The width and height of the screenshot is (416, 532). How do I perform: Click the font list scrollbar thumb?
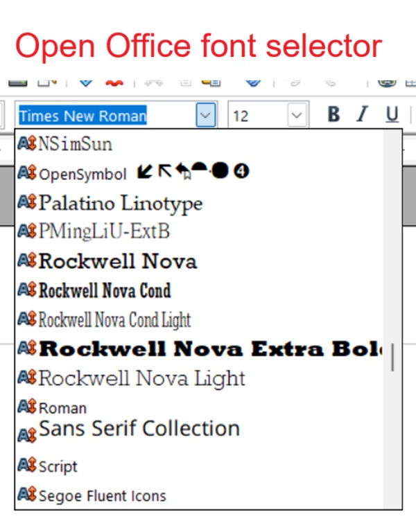point(392,357)
